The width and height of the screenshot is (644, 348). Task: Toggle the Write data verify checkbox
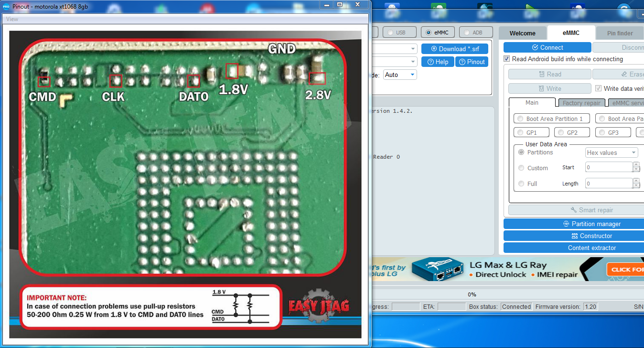[x=599, y=88]
